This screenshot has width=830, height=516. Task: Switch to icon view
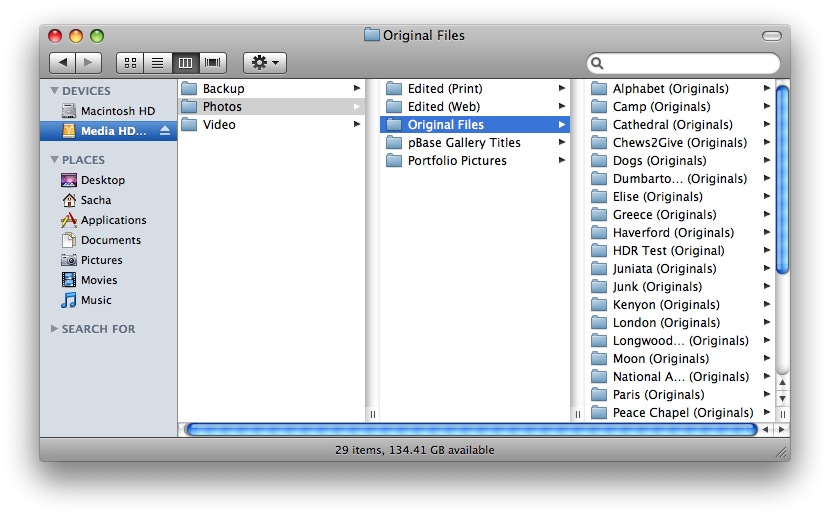pyautogui.click(x=130, y=63)
